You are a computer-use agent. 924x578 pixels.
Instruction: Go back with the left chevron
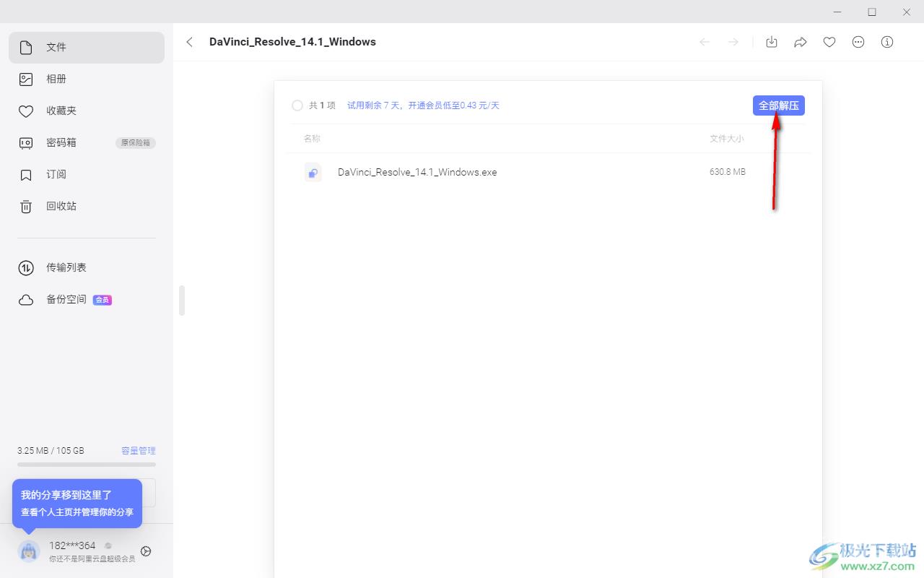[x=190, y=42]
